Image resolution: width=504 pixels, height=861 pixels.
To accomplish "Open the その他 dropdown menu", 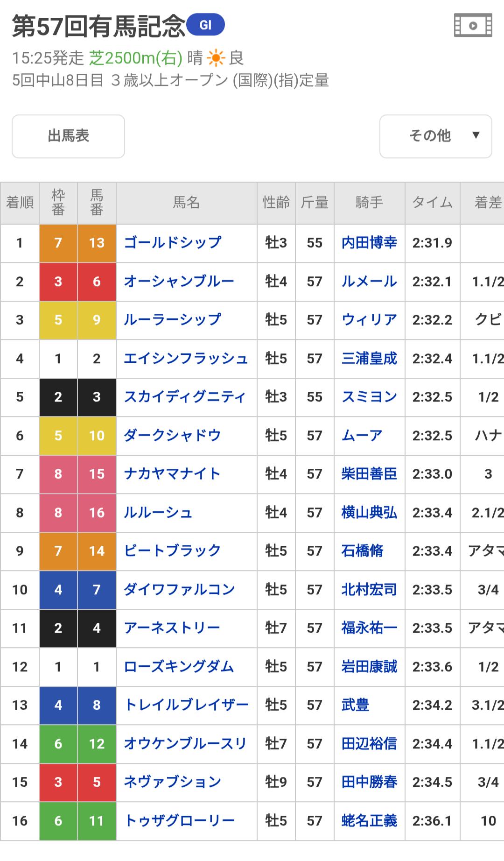I will 435,136.
